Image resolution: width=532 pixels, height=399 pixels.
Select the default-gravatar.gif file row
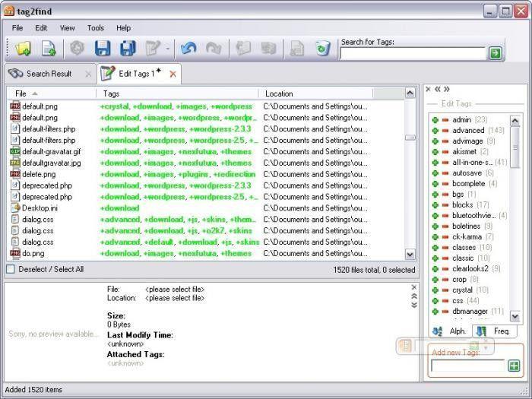pos(206,152)
